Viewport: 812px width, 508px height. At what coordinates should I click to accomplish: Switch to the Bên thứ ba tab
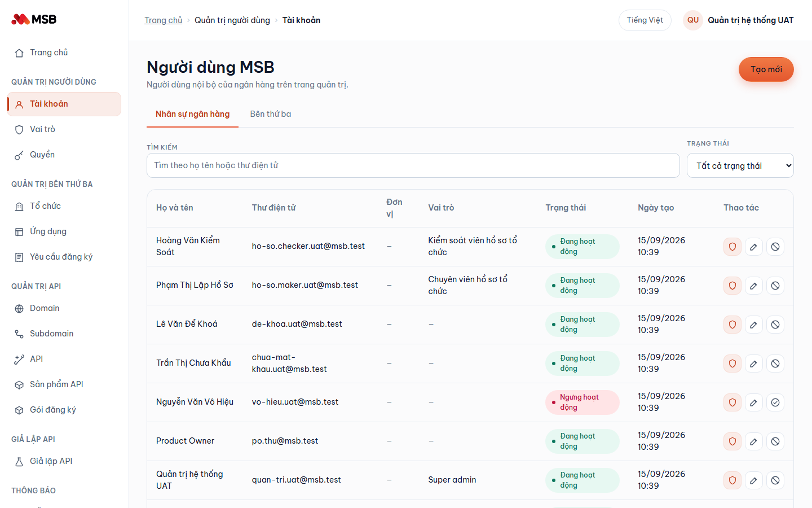point(271,114)
